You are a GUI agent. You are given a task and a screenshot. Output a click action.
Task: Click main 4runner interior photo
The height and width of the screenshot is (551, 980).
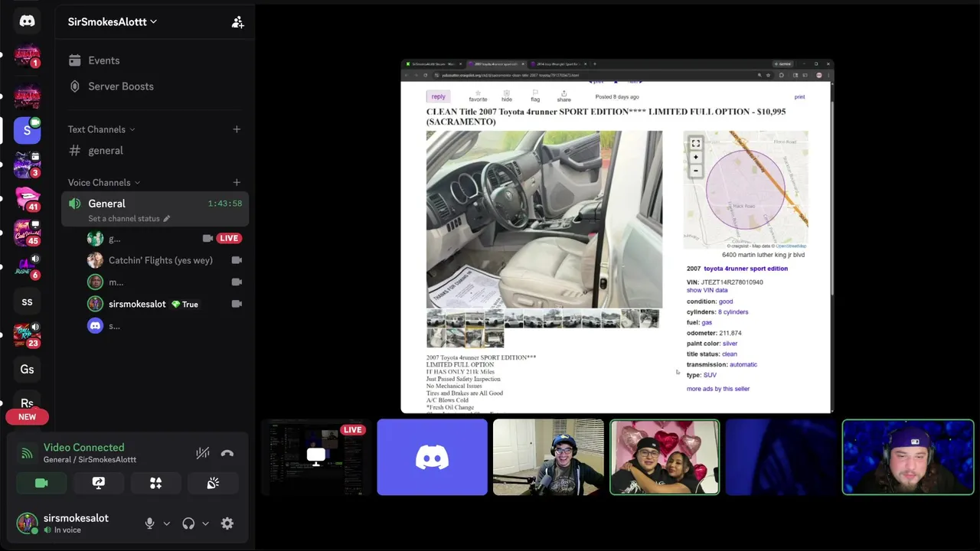pos(544,220)
